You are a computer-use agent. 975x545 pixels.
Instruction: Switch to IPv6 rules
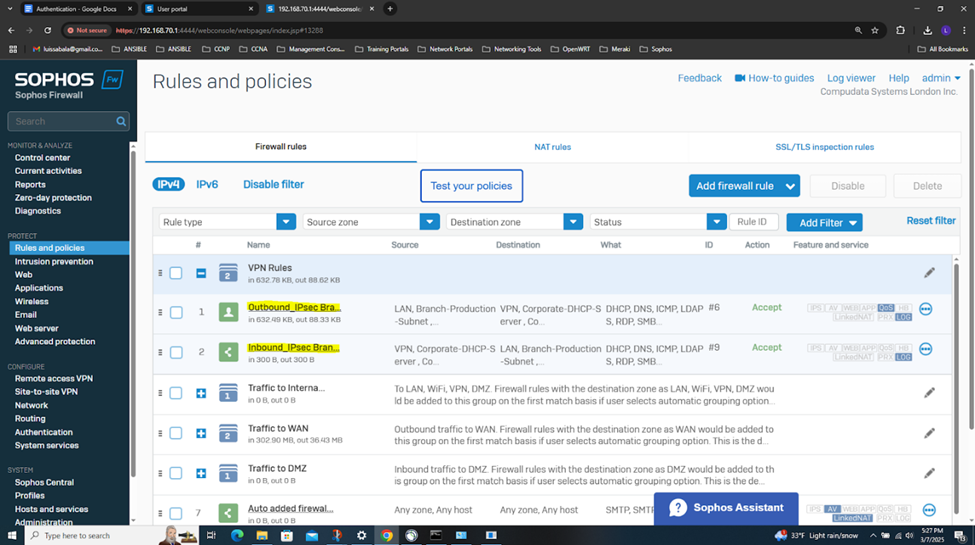(x=207, y=184)
